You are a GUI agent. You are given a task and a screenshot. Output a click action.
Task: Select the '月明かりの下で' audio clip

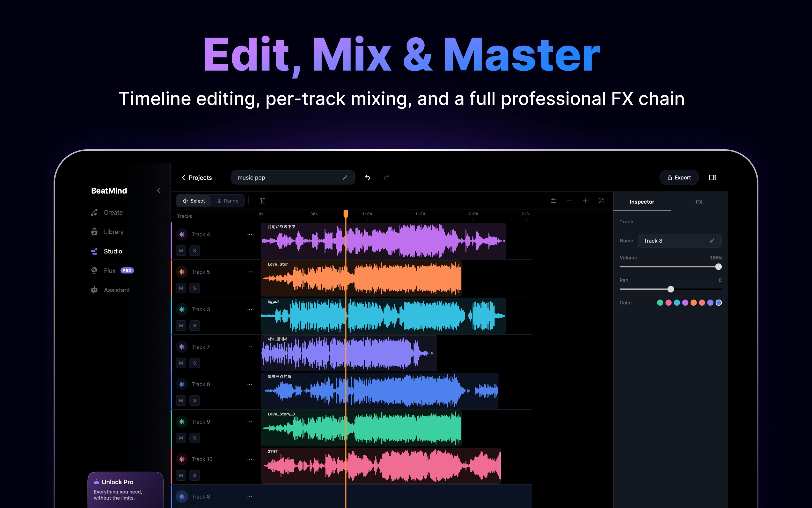click(383, 241)
